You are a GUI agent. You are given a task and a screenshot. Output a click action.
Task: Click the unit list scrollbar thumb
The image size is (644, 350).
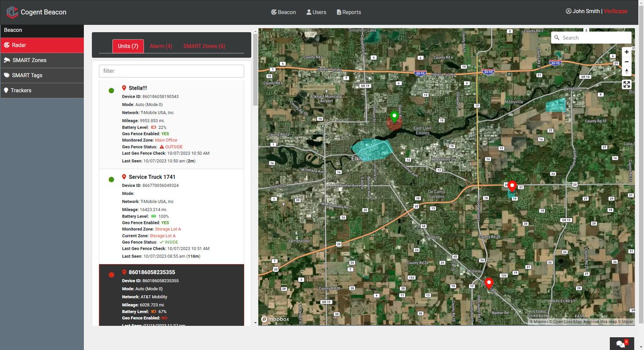[255, 70]
